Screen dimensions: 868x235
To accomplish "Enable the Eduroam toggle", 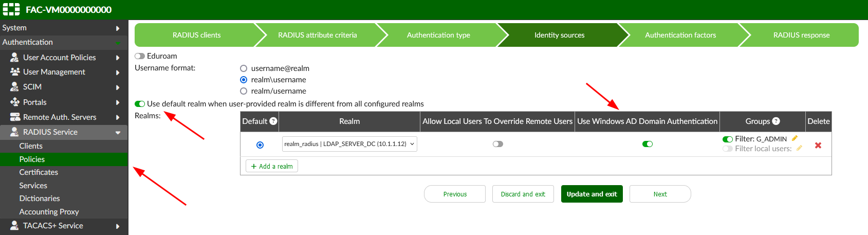I will coord(140,56).
